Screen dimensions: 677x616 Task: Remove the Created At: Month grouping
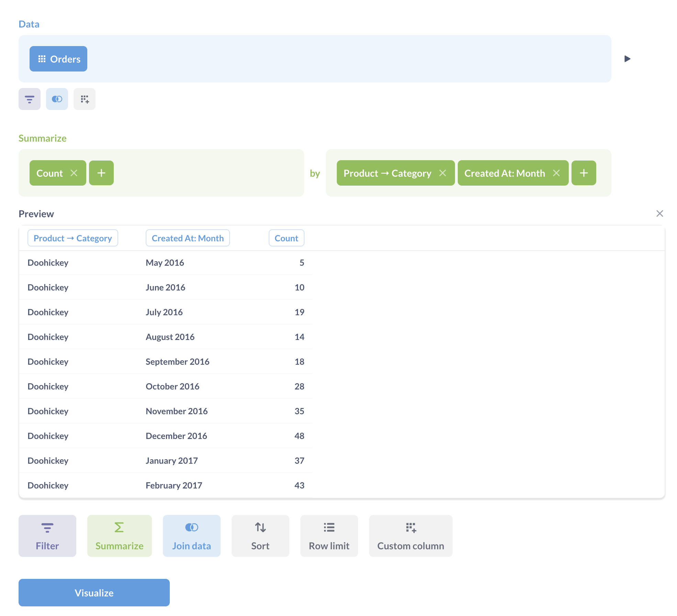(x=556, y=173)
